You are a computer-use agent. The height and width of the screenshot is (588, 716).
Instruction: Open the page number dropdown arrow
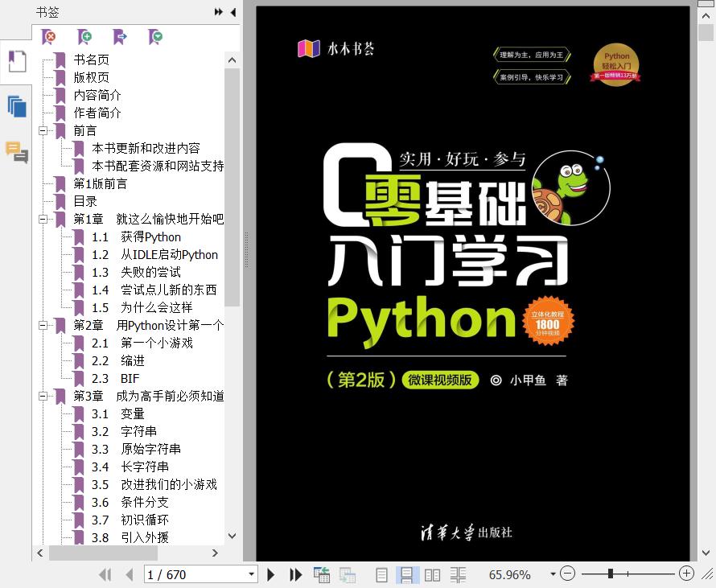coord(251,574)
